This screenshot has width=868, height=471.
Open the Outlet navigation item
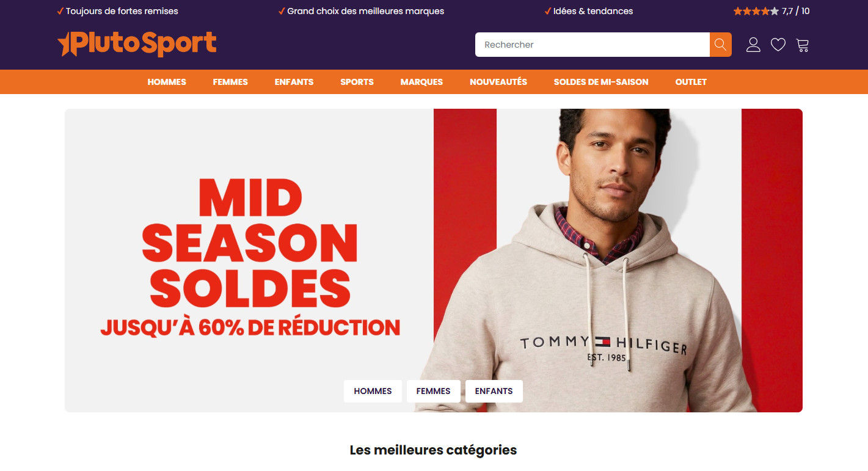pyautogui.click(x=691, y=82)
